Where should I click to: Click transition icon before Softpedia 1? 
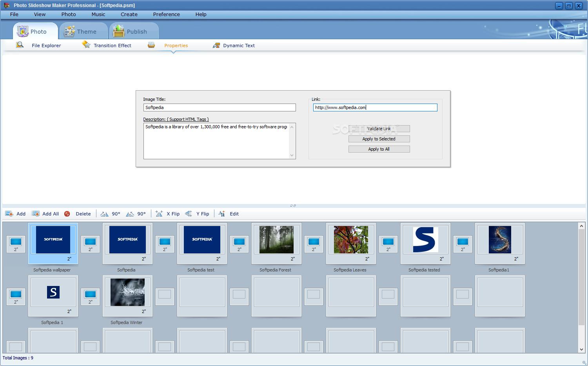(x=16, y=297)
